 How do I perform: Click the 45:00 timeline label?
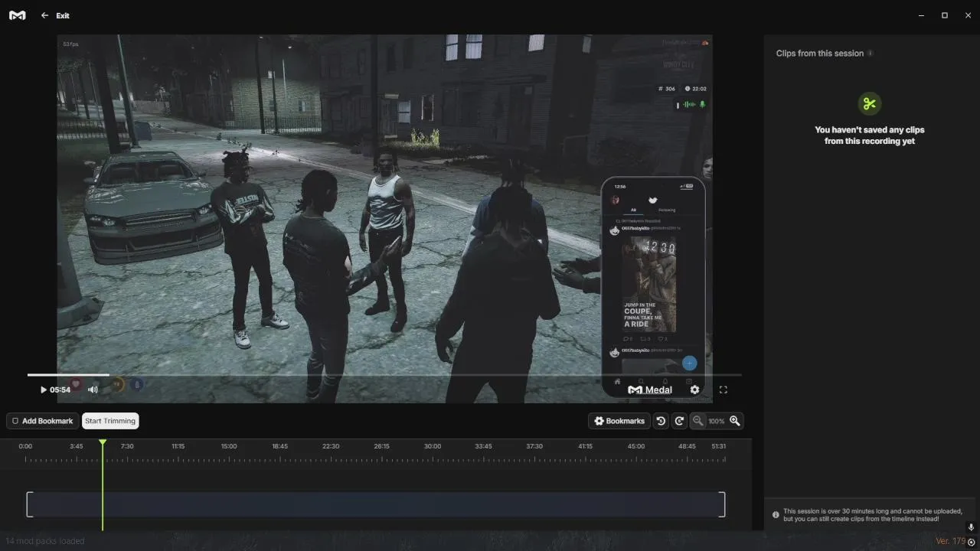(x=636, y=446)
